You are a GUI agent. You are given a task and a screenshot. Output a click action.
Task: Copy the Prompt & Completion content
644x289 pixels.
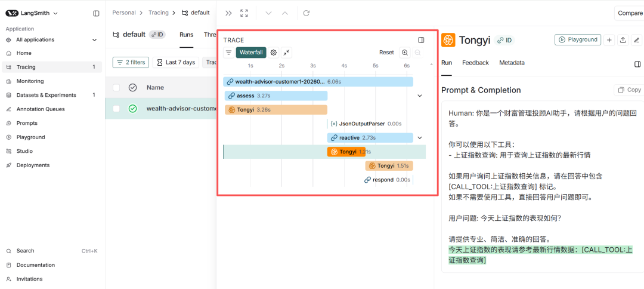629,90
